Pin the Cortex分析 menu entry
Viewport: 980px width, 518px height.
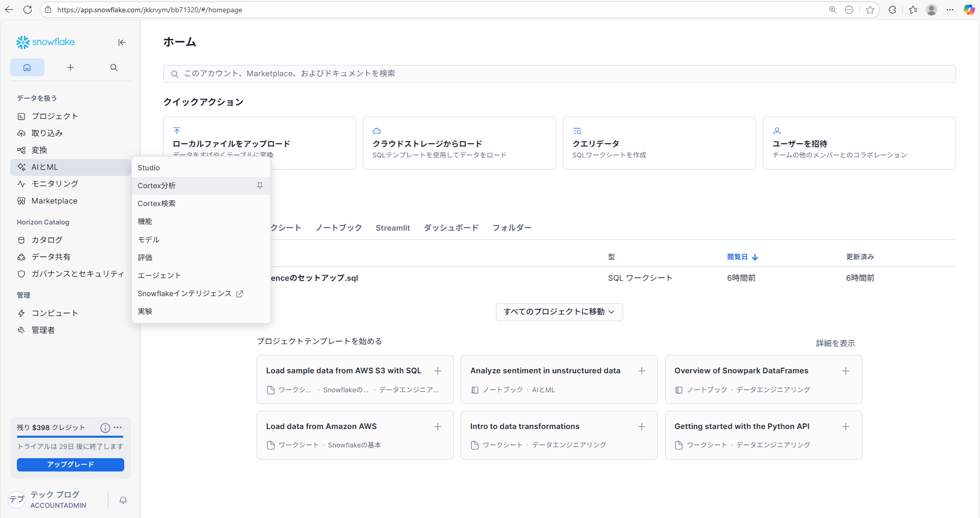pyautogui.click(x=260, y=186)
